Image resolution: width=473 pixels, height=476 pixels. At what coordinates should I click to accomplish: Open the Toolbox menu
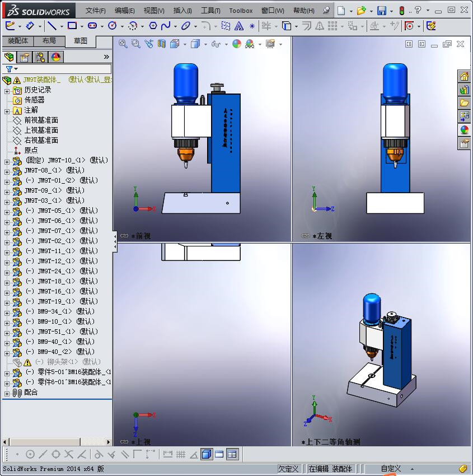(x=241, y=11)
